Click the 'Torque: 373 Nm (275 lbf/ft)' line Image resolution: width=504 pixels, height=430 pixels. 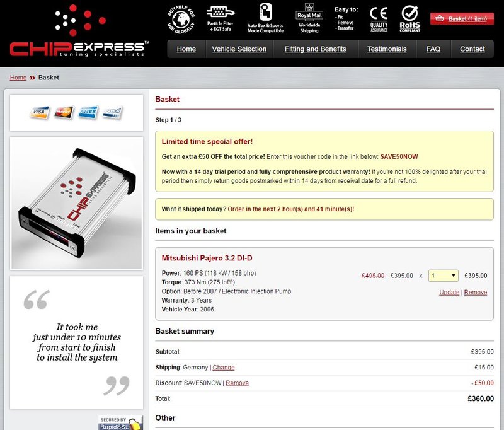198,282
